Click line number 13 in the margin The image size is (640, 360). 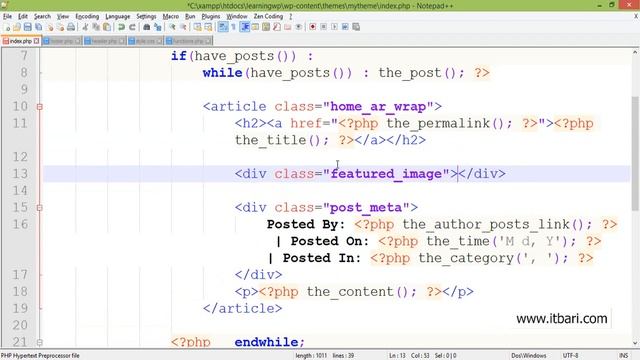coord(20,174)
